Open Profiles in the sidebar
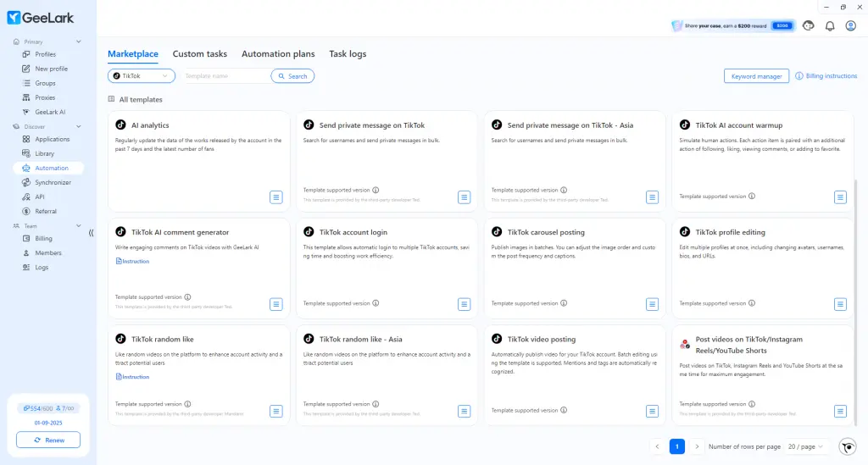Viewport: 868px width, 465px height. pos(47,54)
